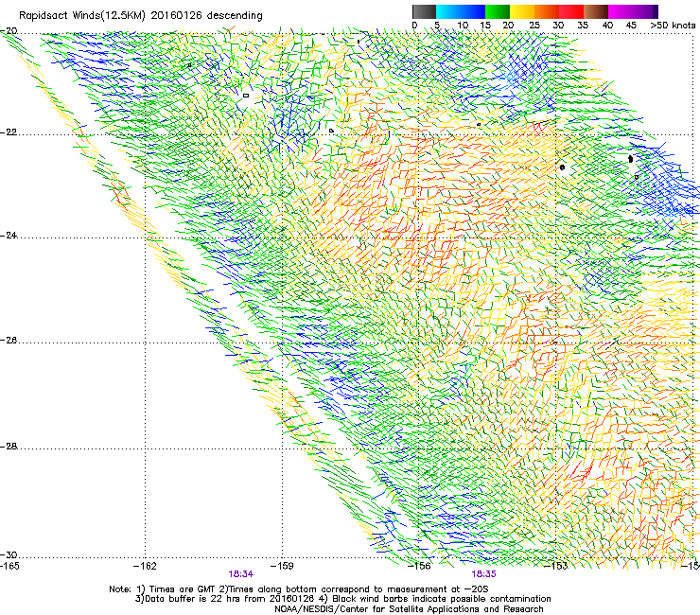Select the orange 25-30 knots legend swatch
This screenshot has width=700, height=615.
547,11
